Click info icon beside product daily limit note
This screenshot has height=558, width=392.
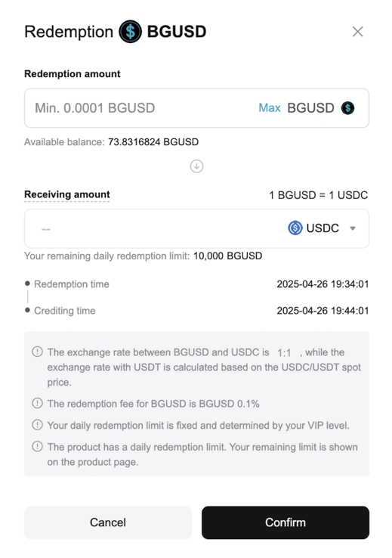tap(37, 447)
